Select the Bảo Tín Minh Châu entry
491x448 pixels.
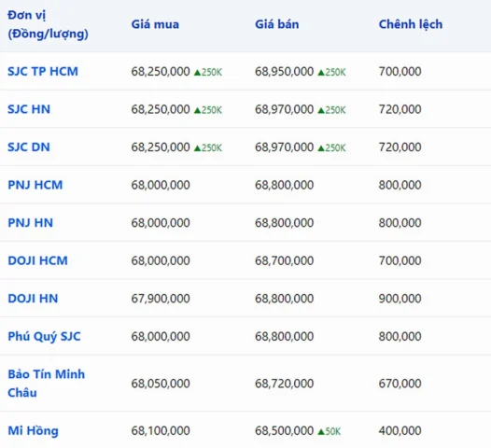46,384
